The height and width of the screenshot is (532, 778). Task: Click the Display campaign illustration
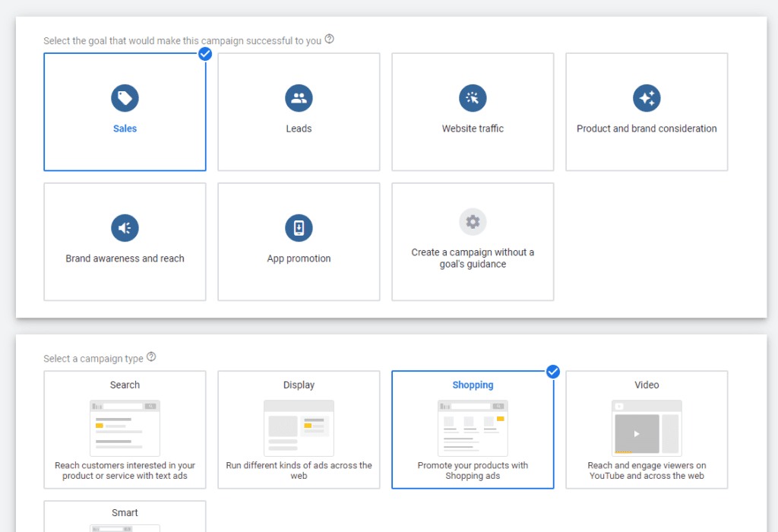[x=299, y=428]
